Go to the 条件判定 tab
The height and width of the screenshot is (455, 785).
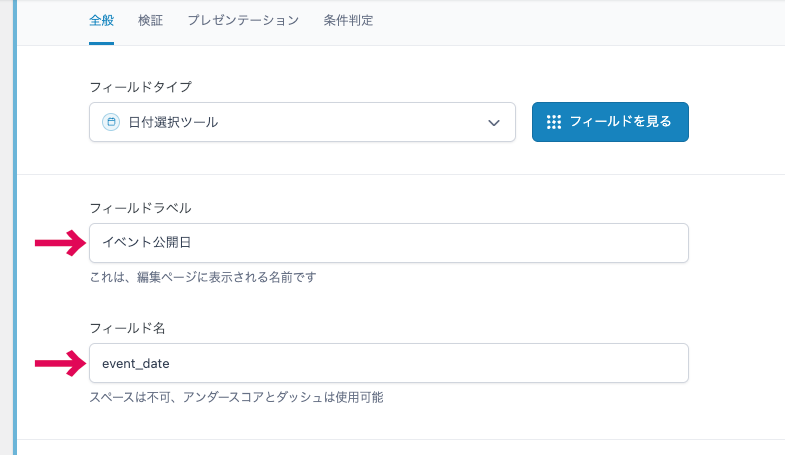pos(349,20)
